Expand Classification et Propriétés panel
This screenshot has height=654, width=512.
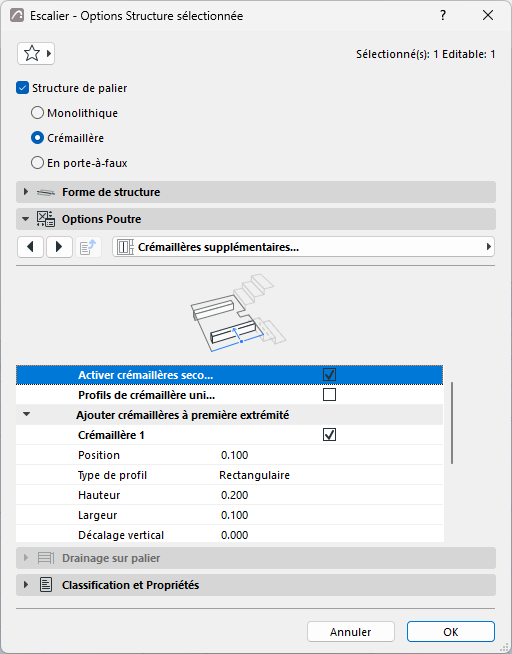26,585
